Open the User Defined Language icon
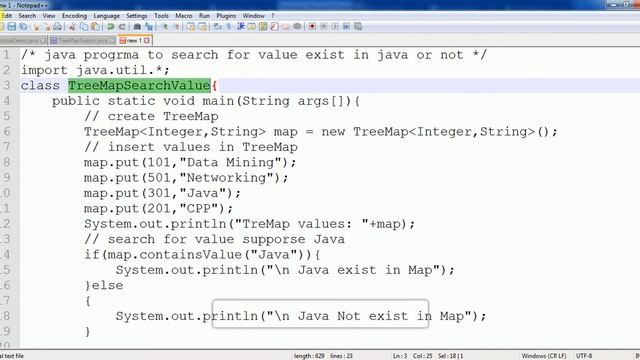Viewport: 640px width, 360px height. (252, 27)
